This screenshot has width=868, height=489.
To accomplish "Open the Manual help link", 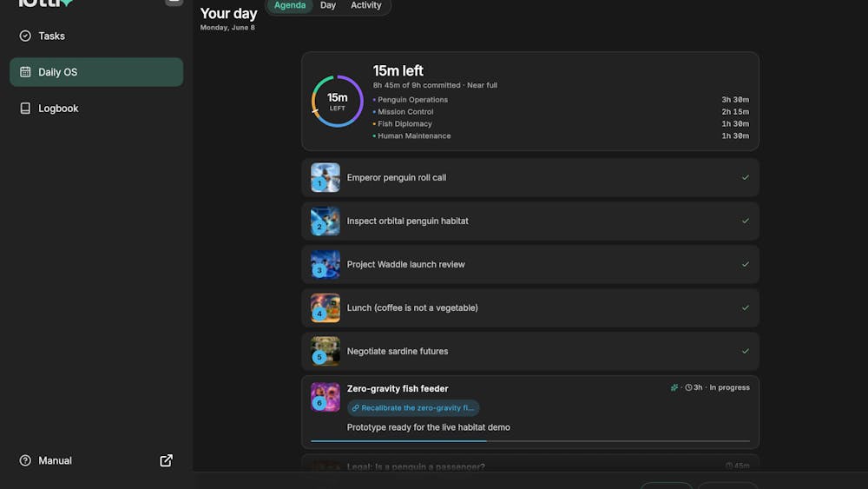I will pos(96,460).
